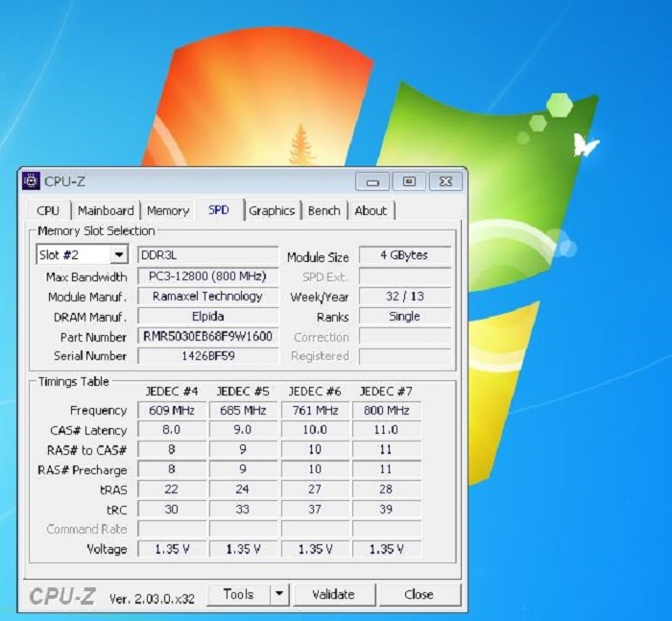This screenshot has height=621, width=672.
Task: Open the Mainboard tab
Action: (x=106, y=211)
